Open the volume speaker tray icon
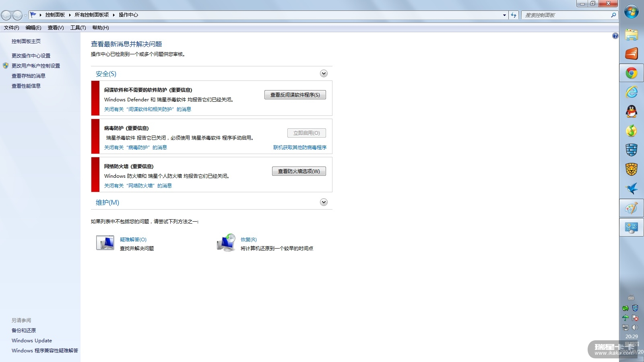Screen dimensions: 644x362 635,327
